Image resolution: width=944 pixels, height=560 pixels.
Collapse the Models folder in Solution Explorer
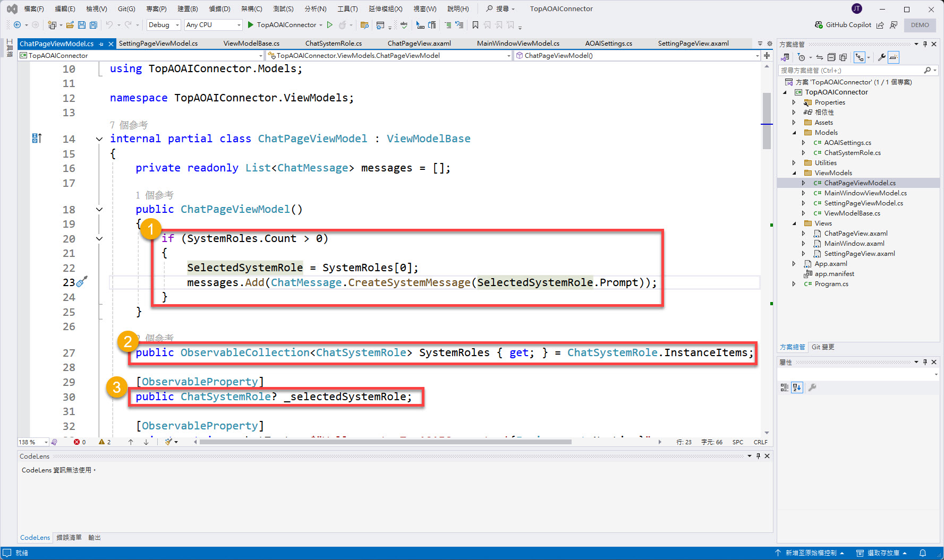[794, 133]
